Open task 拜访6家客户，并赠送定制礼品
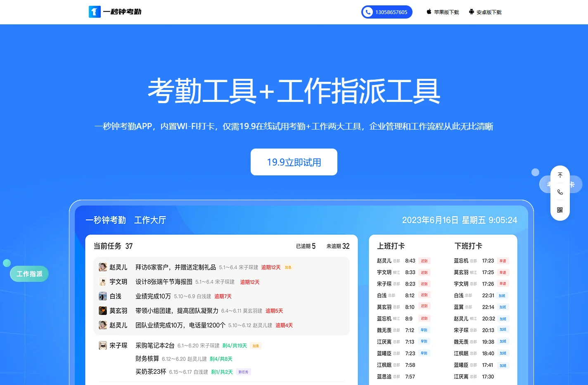 [175, 267]
